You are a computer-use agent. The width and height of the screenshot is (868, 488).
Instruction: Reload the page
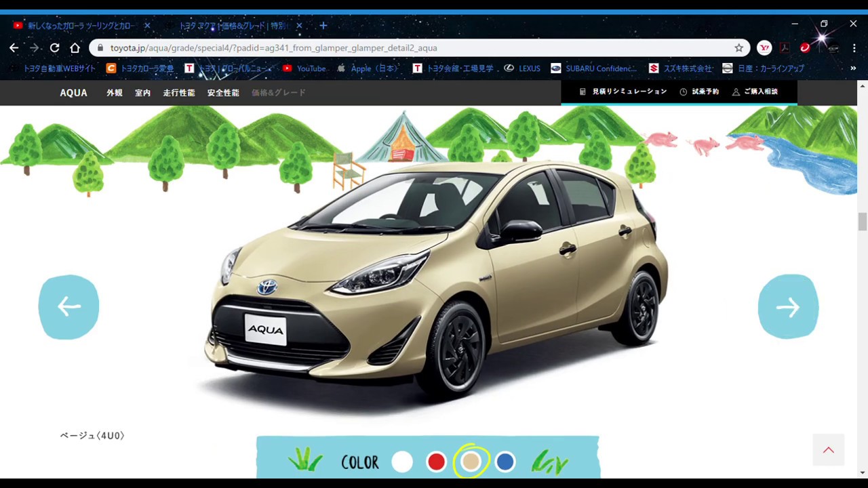54,48
